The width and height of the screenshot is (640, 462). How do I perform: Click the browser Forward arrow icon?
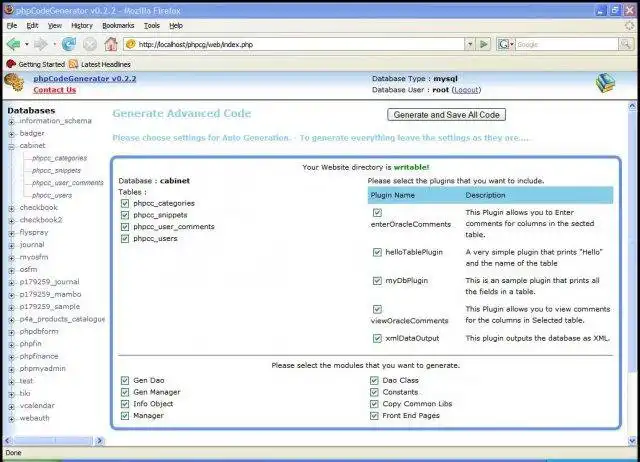coord(40,44)
